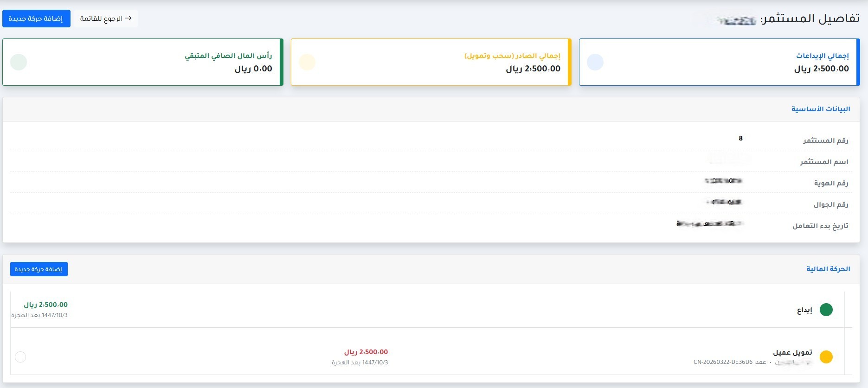Click the green deposit amount 2,500.00 ريال
868x388 pixels.
(46, 305)
